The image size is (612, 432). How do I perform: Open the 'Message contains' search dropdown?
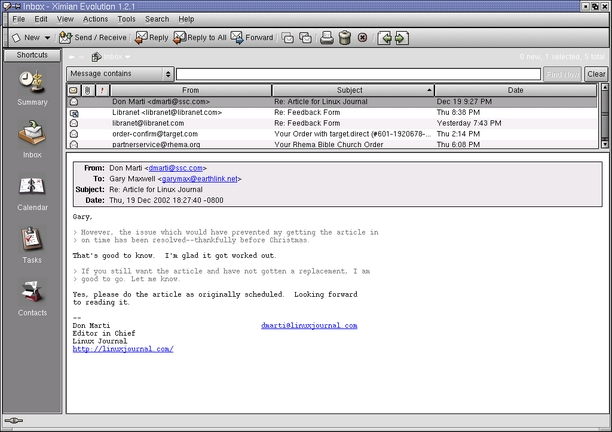pyautogui.click(x=119, y=74)
